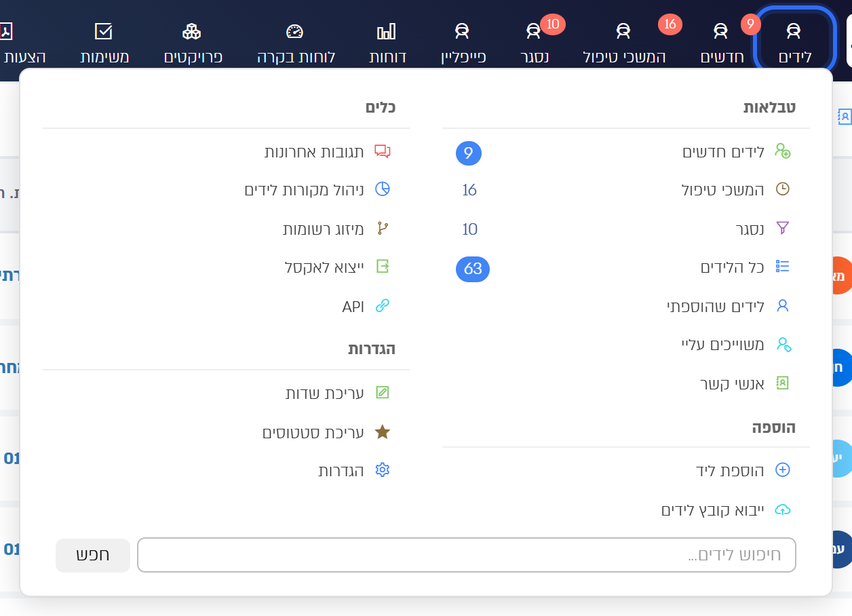Viewport: 852px width, 616px height.
Task: Click the list icon beside כל הלידים
Action: (x=783, y=267)
